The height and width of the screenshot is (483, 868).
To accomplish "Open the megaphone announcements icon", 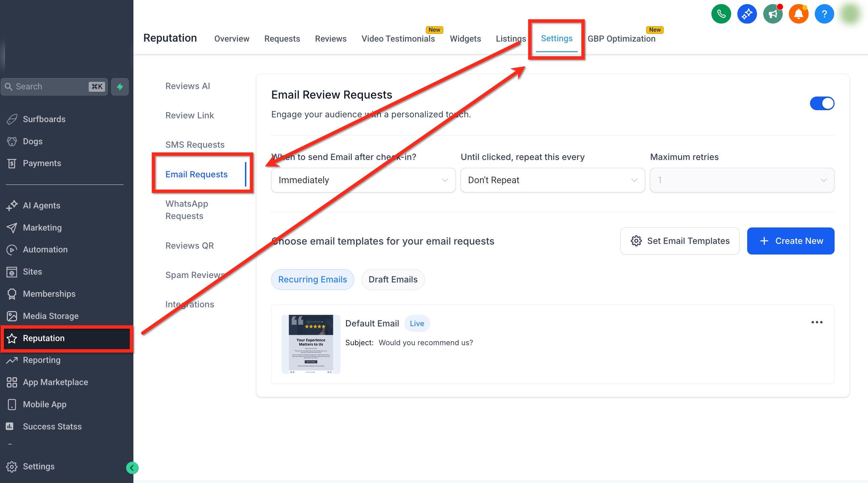I will click(x=773, y=14).
